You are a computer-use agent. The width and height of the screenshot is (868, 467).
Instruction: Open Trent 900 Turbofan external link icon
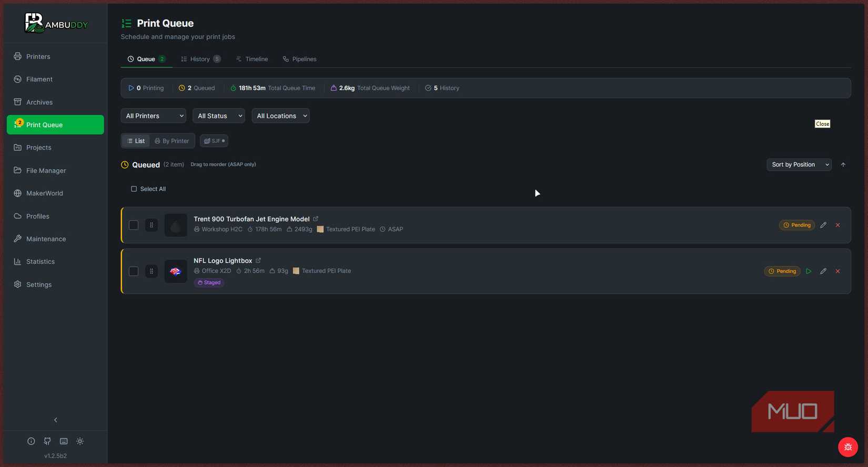click(x=316, y=219)
